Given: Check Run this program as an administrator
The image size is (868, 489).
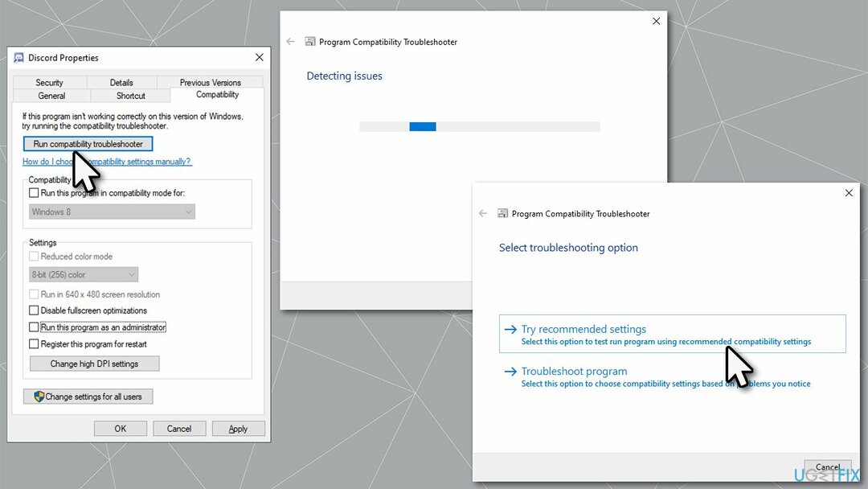Looking at the screenshot, I should [x=34, y=327].
